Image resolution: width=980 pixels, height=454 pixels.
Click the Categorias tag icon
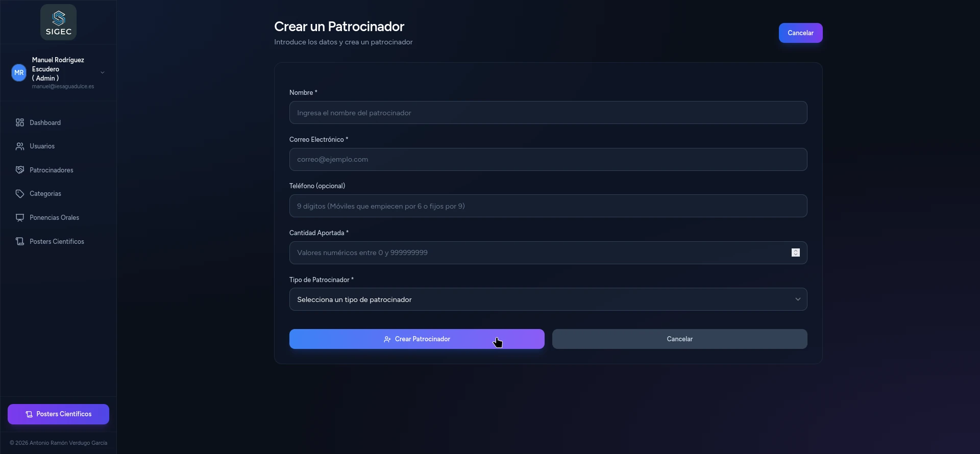point(20,194)
